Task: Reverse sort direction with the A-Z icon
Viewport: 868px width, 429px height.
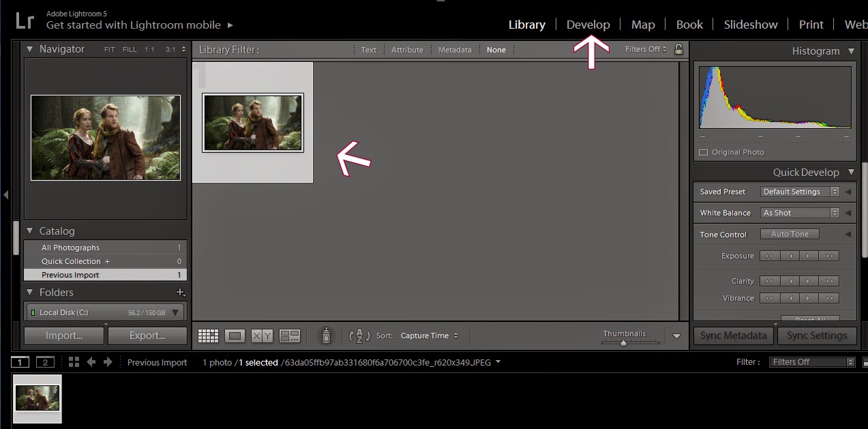Action: [x=359, y=336]
